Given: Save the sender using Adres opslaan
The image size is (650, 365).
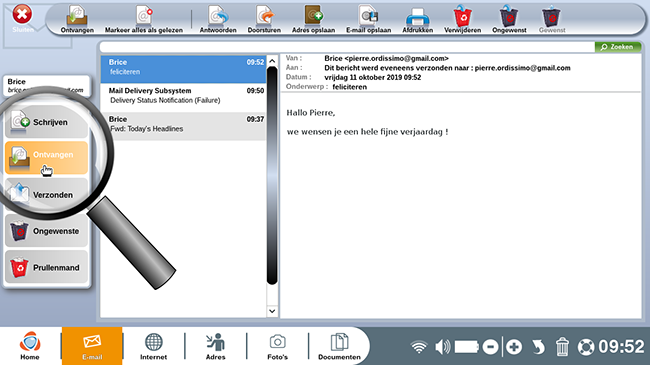Looking at the screenshot, I should click(x=313, y=19).
